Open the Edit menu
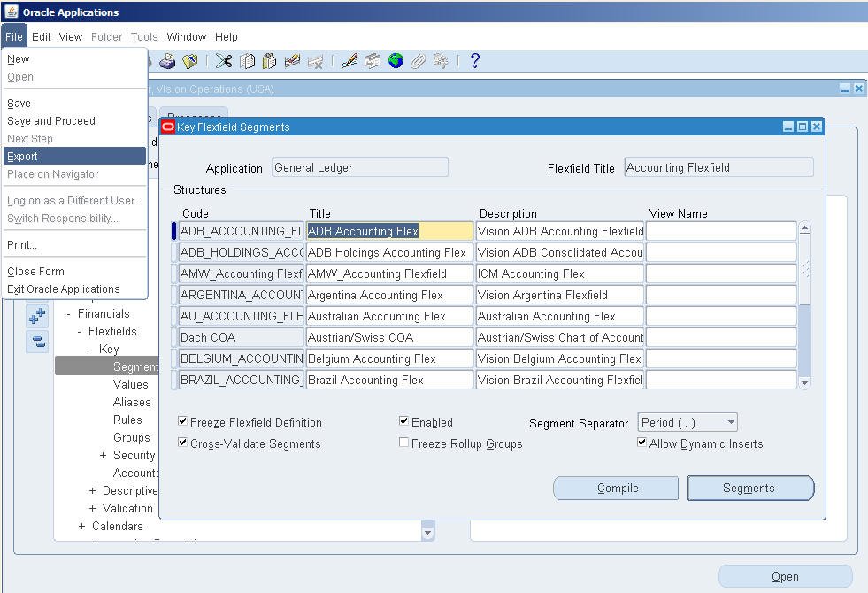The image size is (868, 593). click(41, 36)
